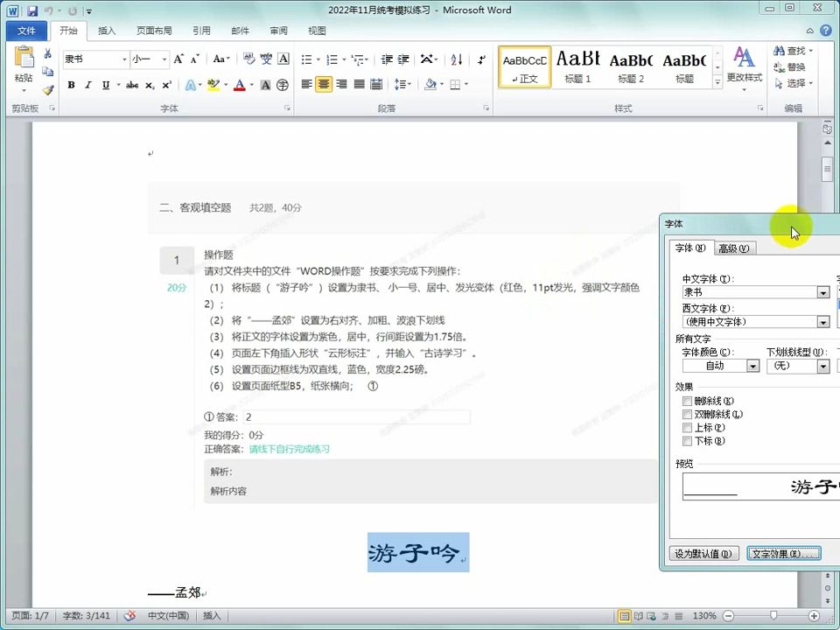Click the sort (排序) icon in Paragraph group
Screen dimensions: 840x630
[456, 60]
